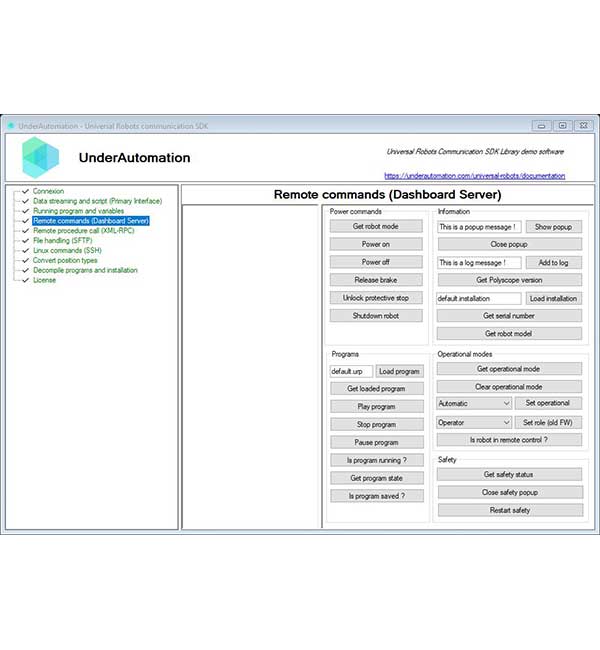
Task: Focus the default.installation text field
Action: (479, 298)
